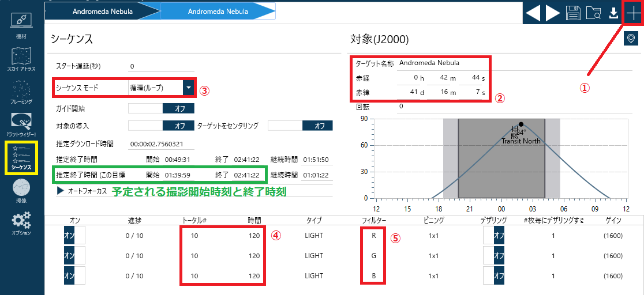This screenshot has width=644, height=295.
Task: Toggle the オン switch in the B filter row
Action: tap(74, 275)
